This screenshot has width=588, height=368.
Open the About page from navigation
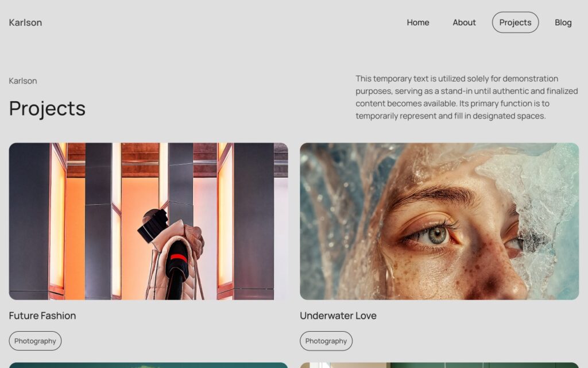(x=464, y=22)
